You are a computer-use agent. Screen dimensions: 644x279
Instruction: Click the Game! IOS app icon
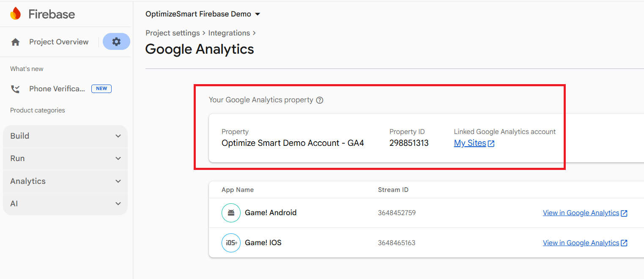pyautogui.click(x=231, y=243)
